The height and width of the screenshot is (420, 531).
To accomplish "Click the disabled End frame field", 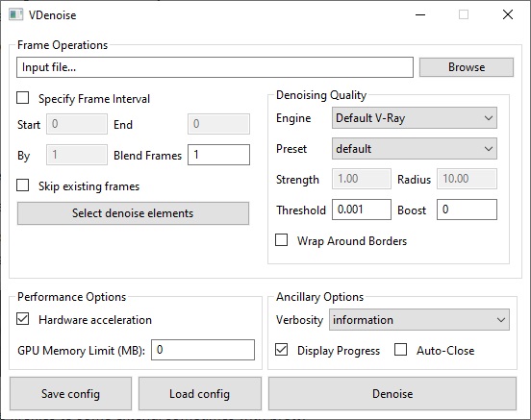I will (218, 124).
